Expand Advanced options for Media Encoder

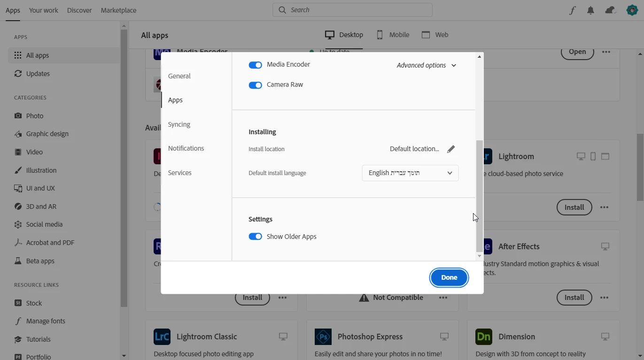point(427,65)
